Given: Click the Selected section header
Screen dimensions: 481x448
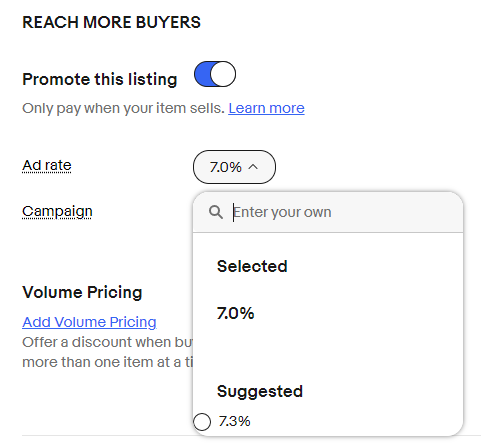Looking at the screenshot, I should click(252, 266).
